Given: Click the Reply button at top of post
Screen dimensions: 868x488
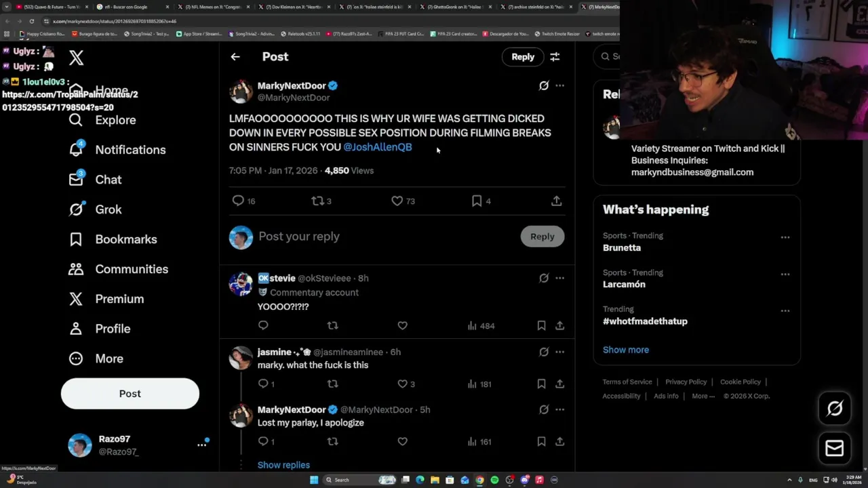Looking at the screenshot, I should click(x=523, y=57).
